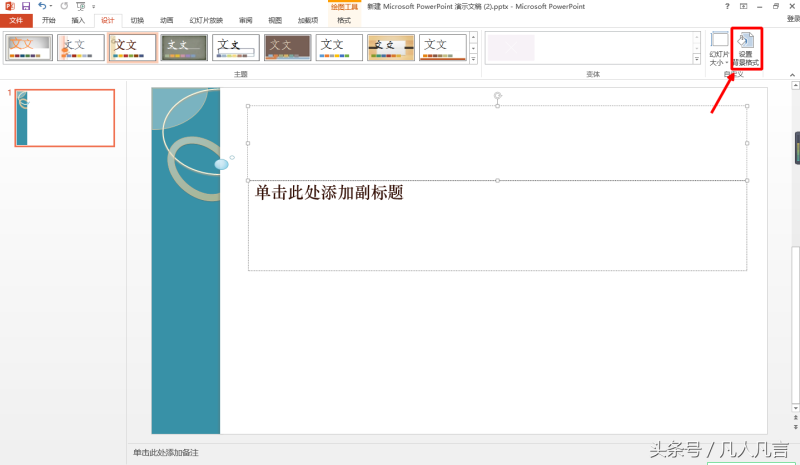Click the Format Background (设置背景格式) icon
This screenshot has height=465, width=800.
747,49
